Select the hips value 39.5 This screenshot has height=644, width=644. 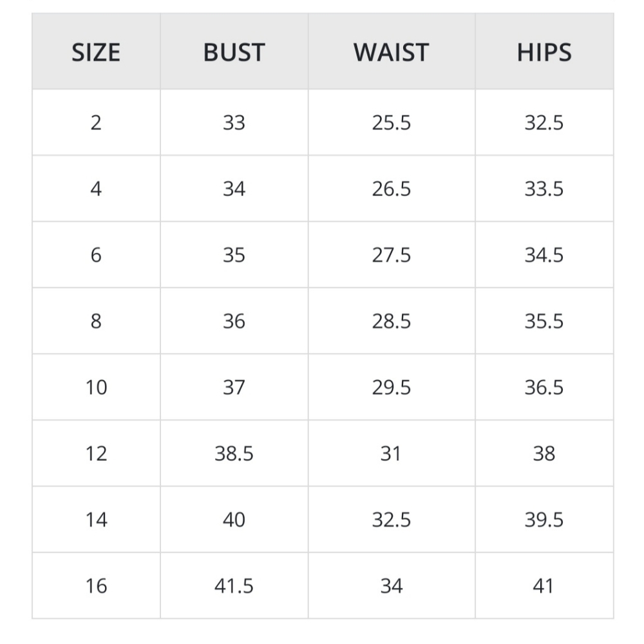(x=544, y=520)
